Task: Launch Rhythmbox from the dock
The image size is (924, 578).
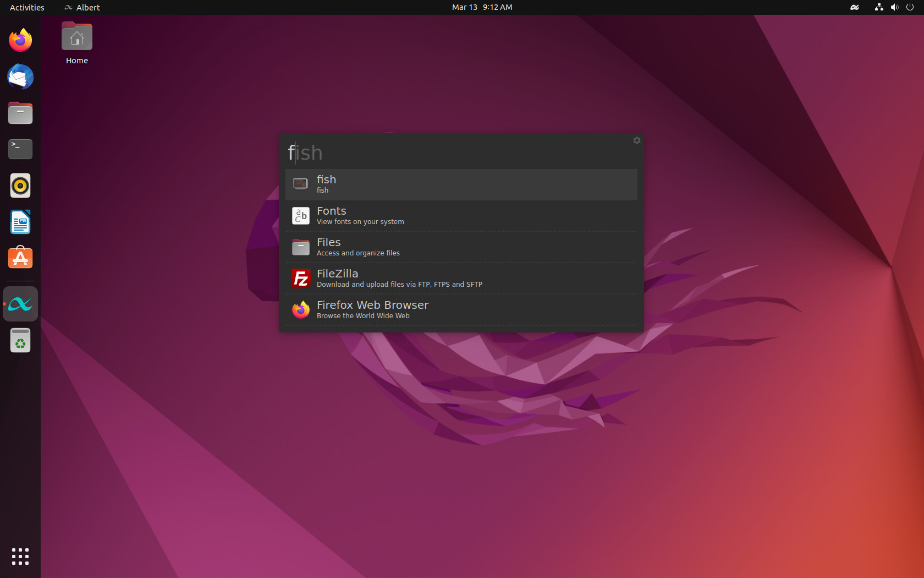Action: tap(20, 186)
